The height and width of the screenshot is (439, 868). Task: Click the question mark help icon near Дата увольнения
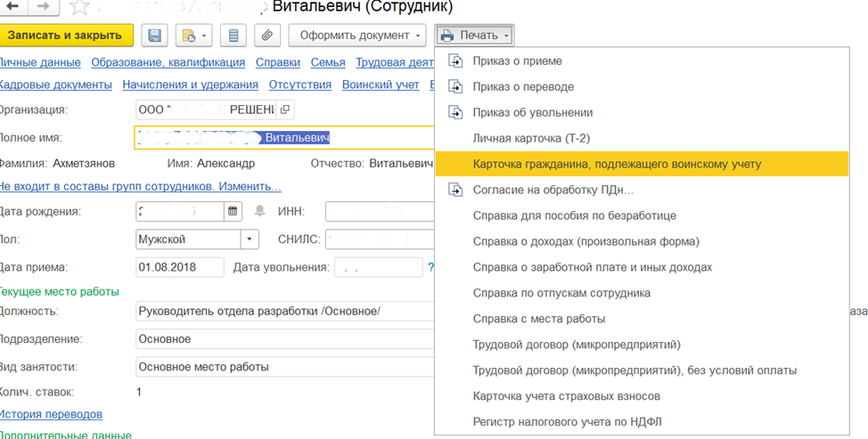[x=430, y=268]
